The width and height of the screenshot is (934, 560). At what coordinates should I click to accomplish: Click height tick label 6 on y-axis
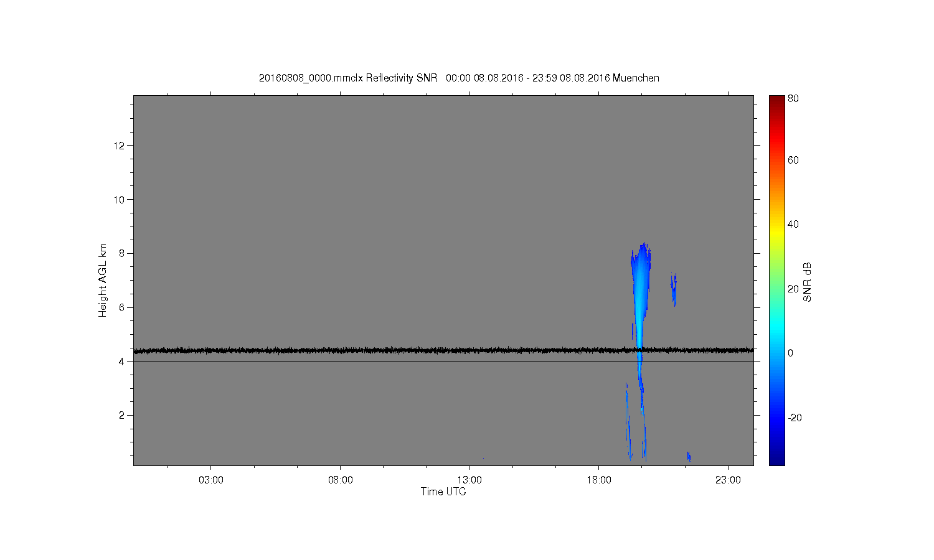(122, 307)
